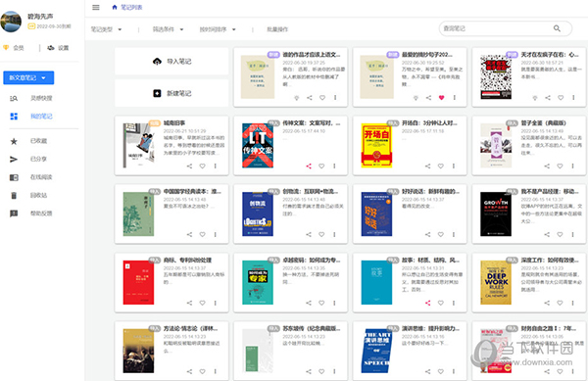Select 我的笔记 in the sidebar
588x381 pixels.
[x=30, y=117]
